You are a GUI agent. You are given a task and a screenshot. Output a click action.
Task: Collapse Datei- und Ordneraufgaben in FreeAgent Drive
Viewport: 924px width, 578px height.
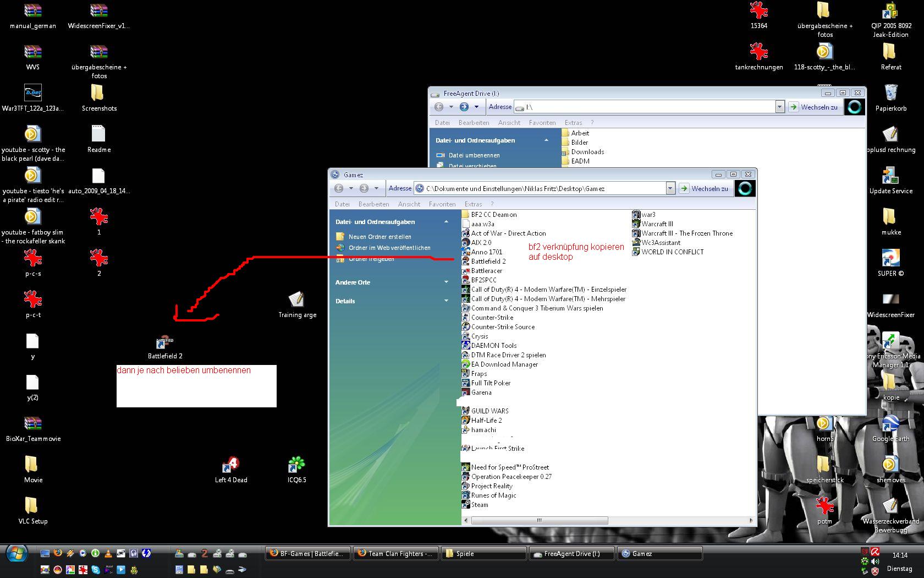(546, 140)
